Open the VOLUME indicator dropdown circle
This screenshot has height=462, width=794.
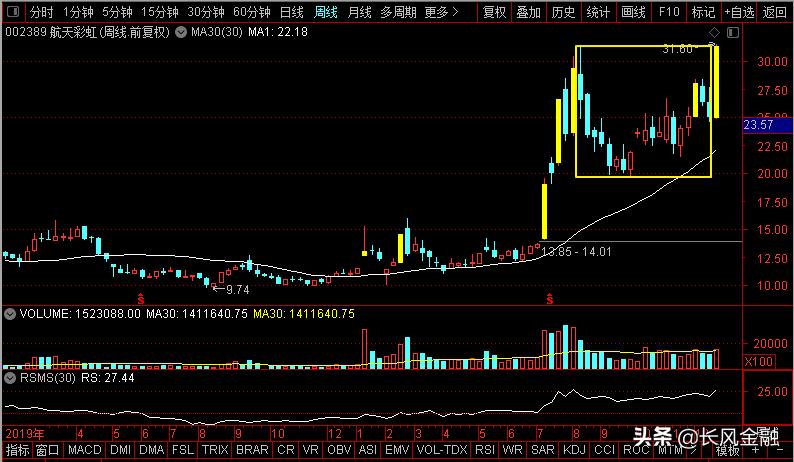(x=10, y=314)
